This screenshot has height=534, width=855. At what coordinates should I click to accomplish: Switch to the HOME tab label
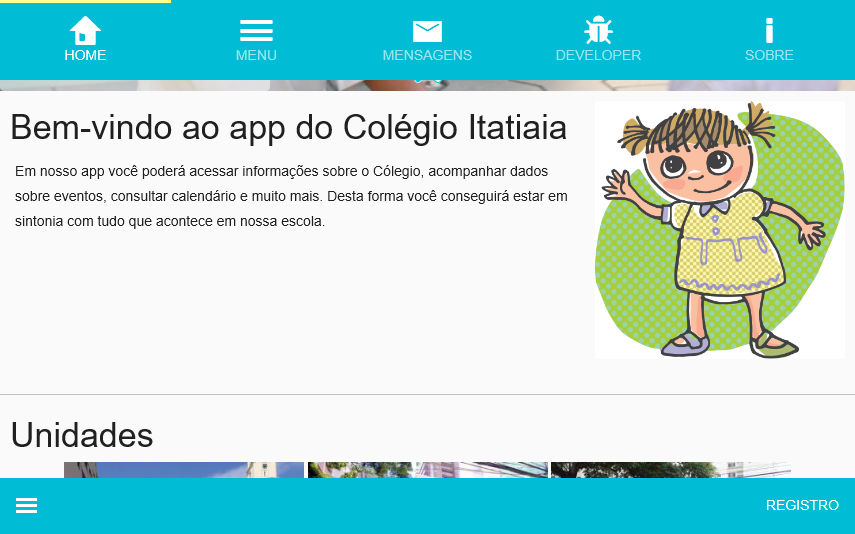point(85,55)
